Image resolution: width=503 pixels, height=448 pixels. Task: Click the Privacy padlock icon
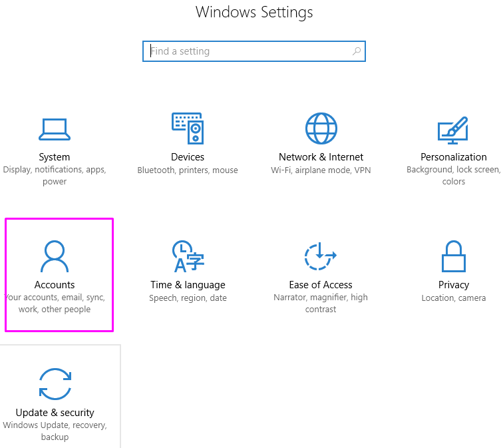click(454, 256)
